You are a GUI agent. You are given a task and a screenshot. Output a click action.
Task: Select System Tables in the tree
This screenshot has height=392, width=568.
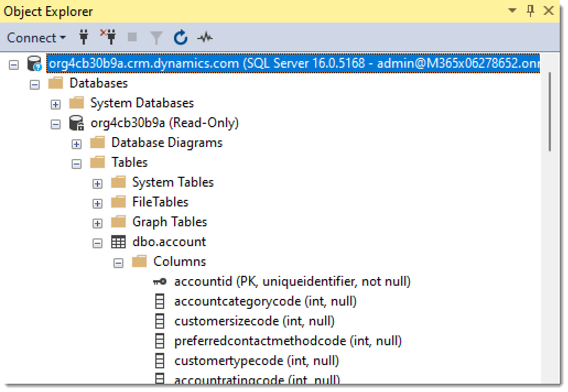(x=173, y=182)
